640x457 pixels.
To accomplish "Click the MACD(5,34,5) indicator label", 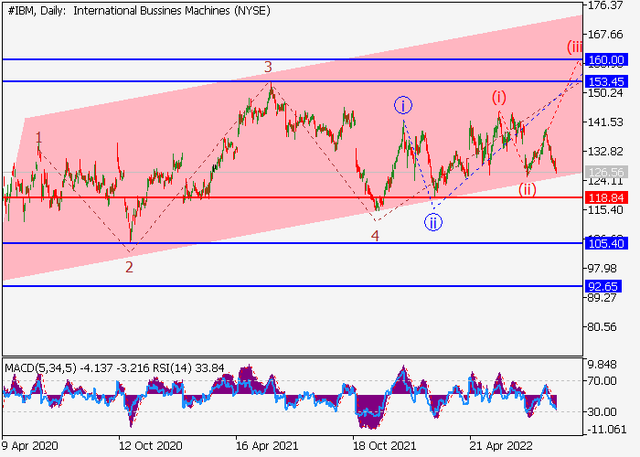I will coord(40,368).
